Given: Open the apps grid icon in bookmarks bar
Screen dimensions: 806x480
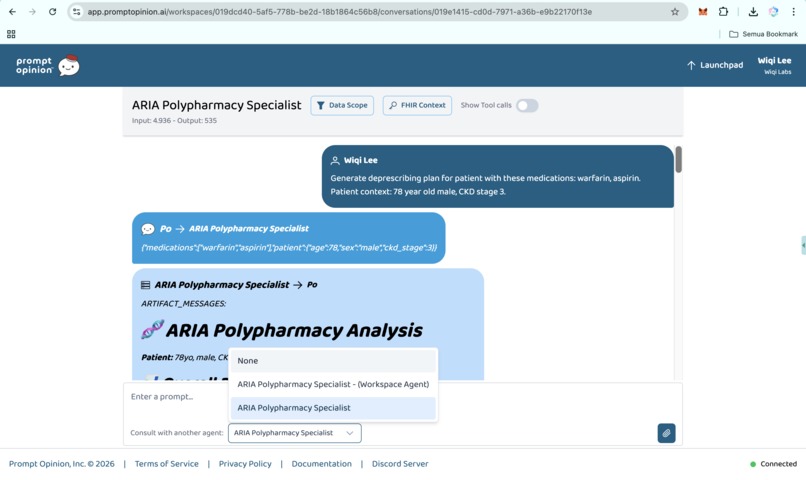Looking at the screenshot, I should coord(11,34).
